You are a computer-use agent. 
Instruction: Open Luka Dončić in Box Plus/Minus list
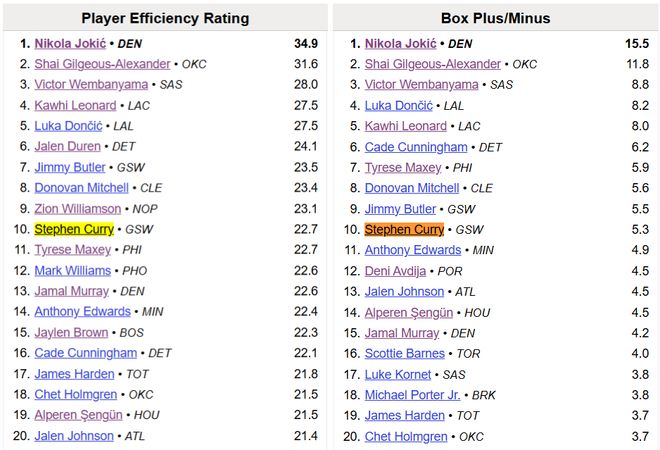(398, 106)
